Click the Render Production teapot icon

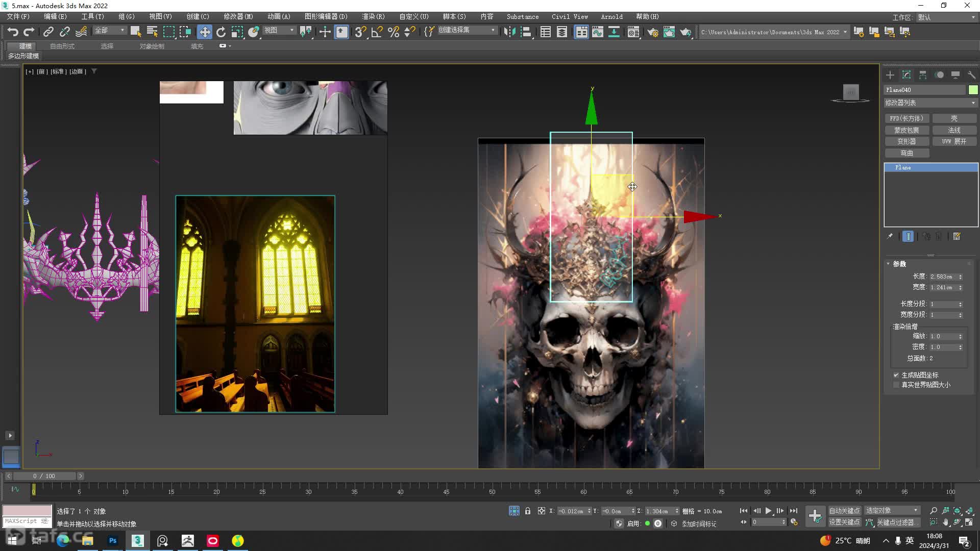[x=685, y=32]
